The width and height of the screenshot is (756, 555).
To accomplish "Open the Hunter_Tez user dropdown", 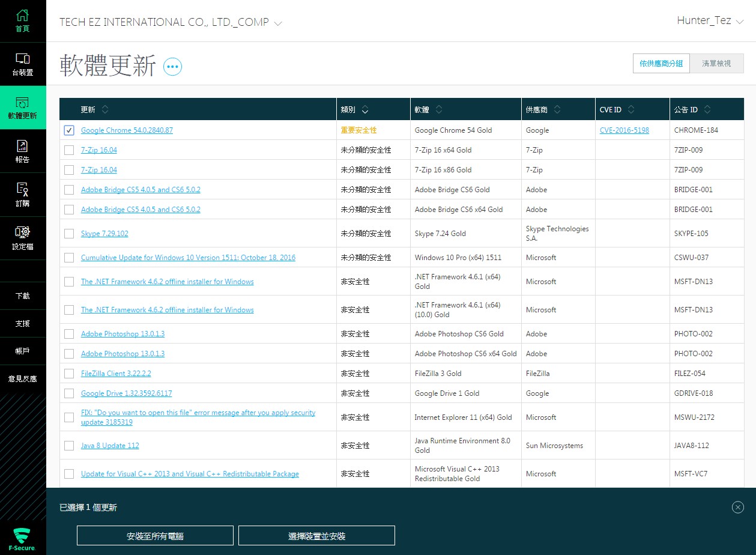I will coord(710,21).
